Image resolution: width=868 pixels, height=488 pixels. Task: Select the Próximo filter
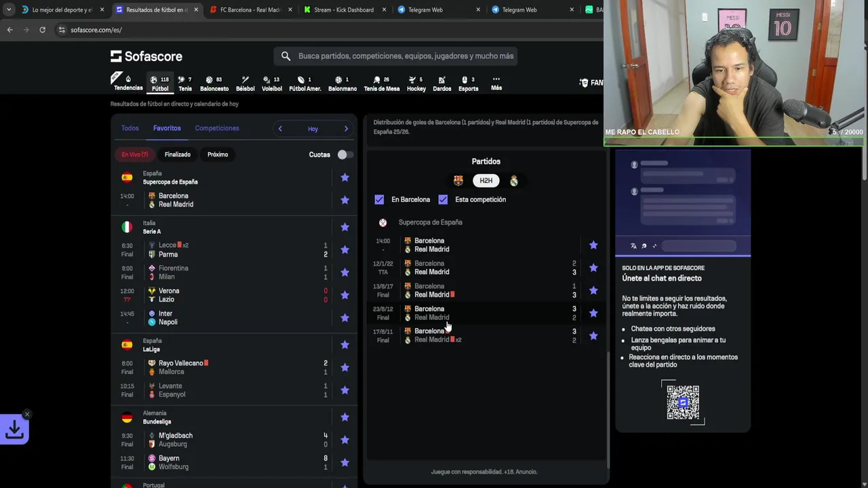(218, 155)
